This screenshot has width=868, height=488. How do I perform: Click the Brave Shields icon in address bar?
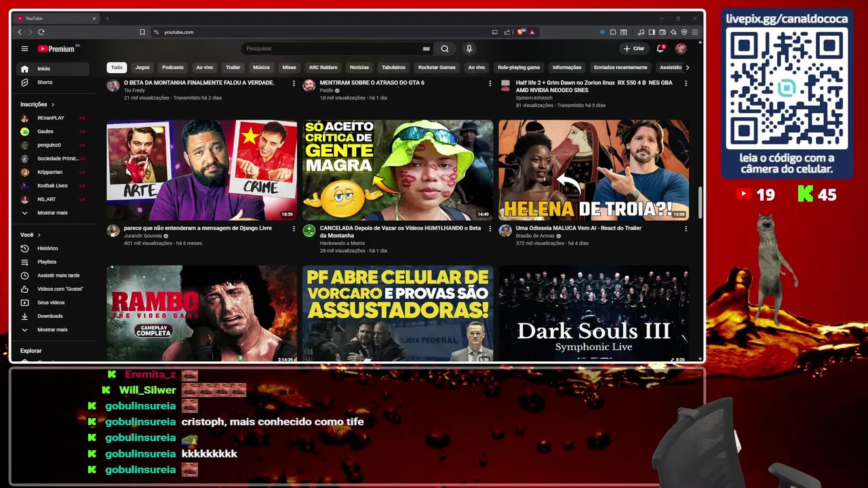521,32
